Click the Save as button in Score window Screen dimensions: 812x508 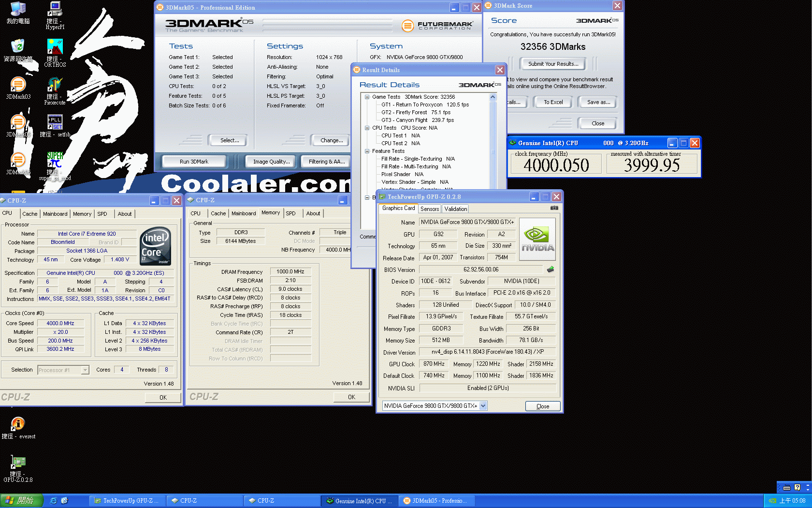click(x=598, y=102)
